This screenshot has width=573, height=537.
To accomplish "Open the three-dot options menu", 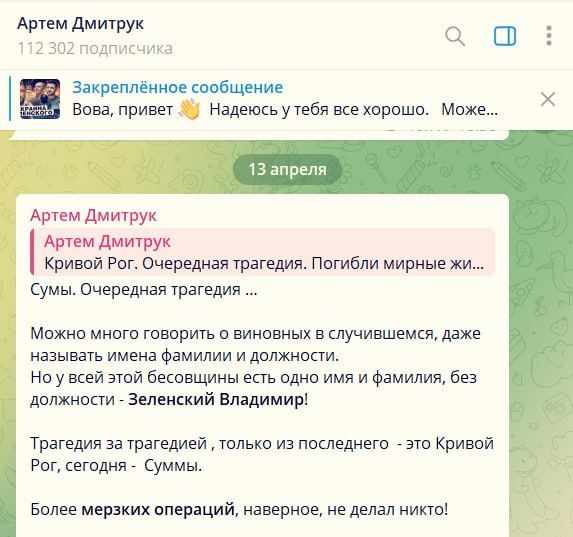I will coord(549,36).
